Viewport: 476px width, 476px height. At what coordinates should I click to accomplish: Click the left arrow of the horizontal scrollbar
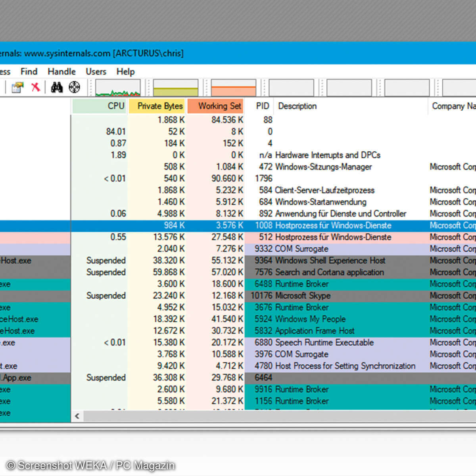coord(77,416)
